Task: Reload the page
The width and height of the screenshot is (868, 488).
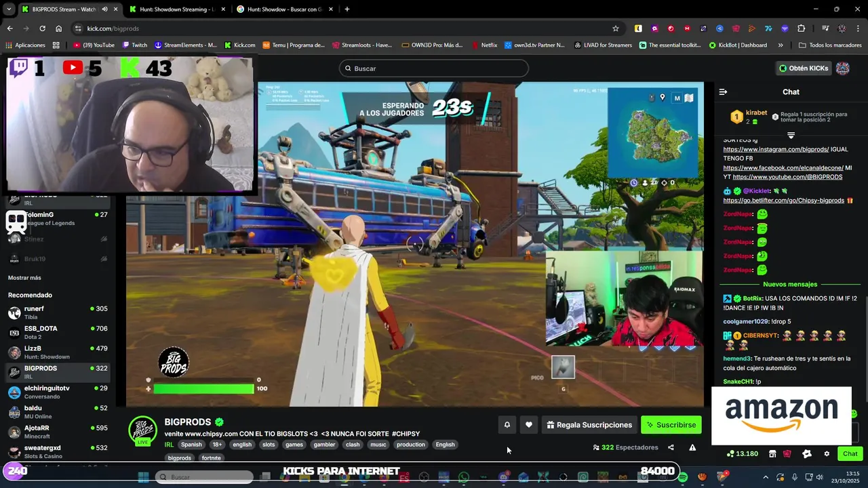Action: tap(42, 28)
